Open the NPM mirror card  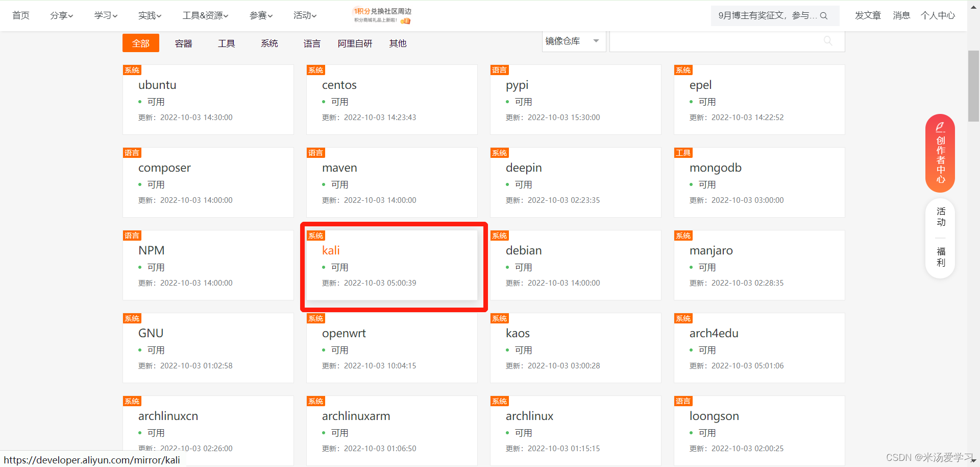pyautogui.click(x=208, y=265)
